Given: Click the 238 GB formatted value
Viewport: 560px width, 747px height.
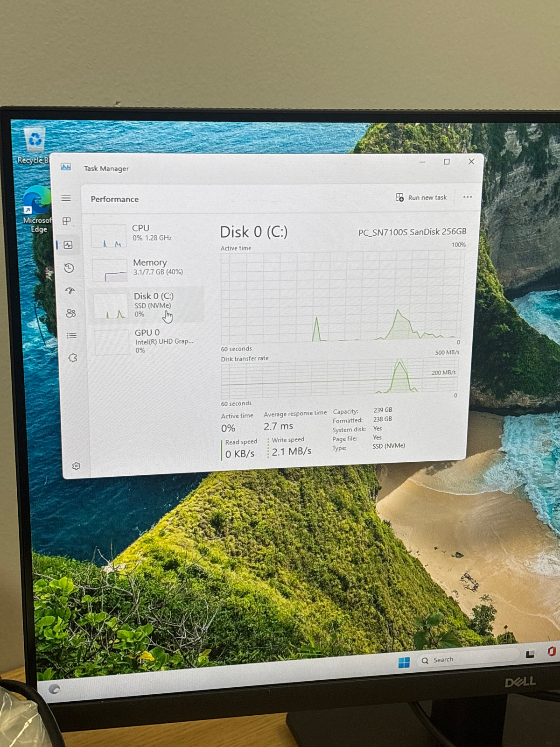Looking at the screenshot, I should click(x=383, y=419).
